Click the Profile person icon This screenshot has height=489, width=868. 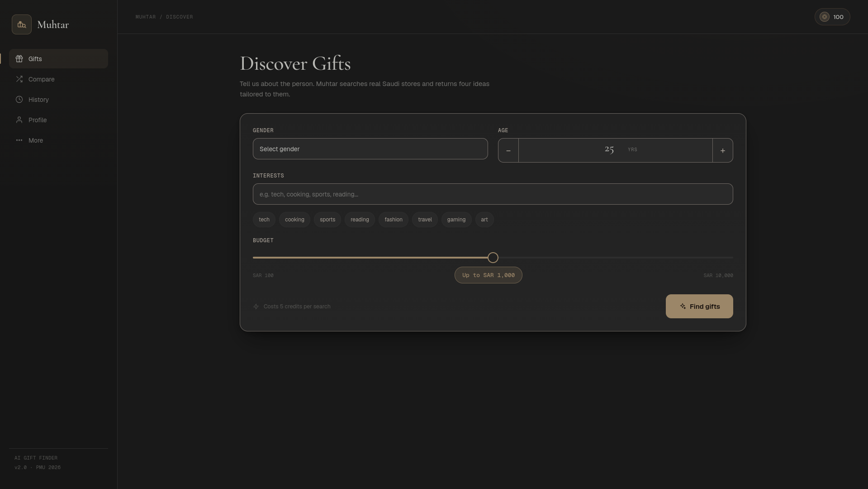[19, 120]
